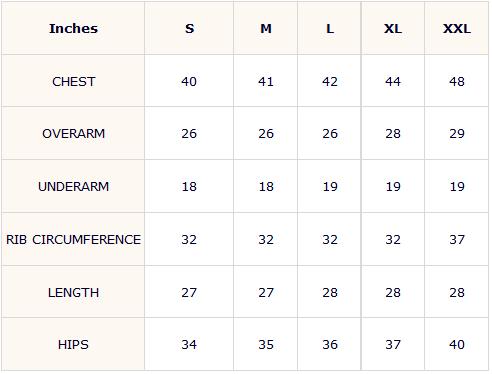Select chest value 48 for size XXL

click(457, 82)
